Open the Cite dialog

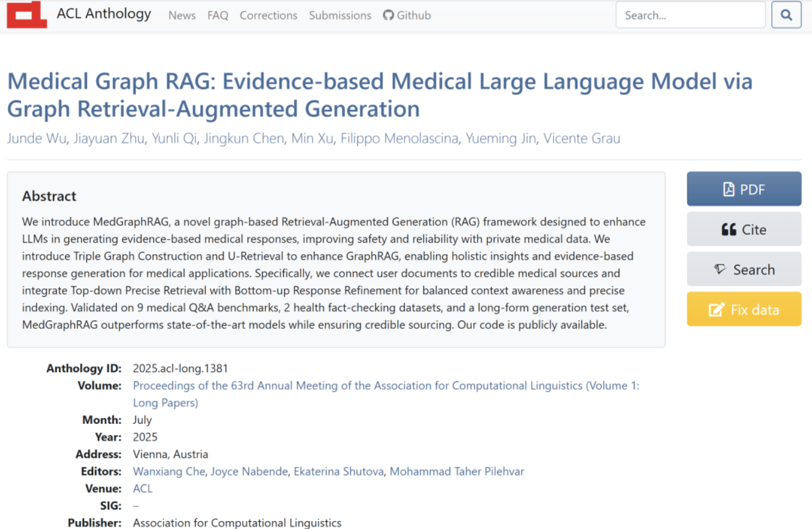[x=744, y=229]
